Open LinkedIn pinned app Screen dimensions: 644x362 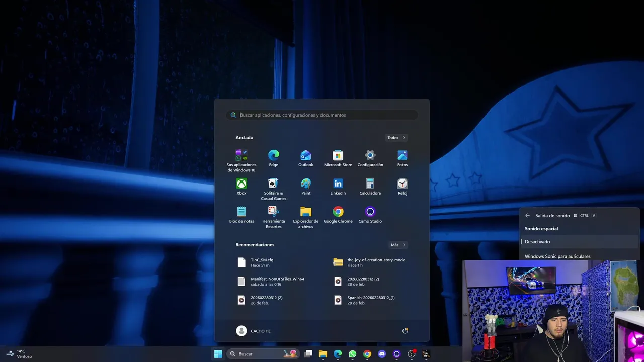(338, 187)
